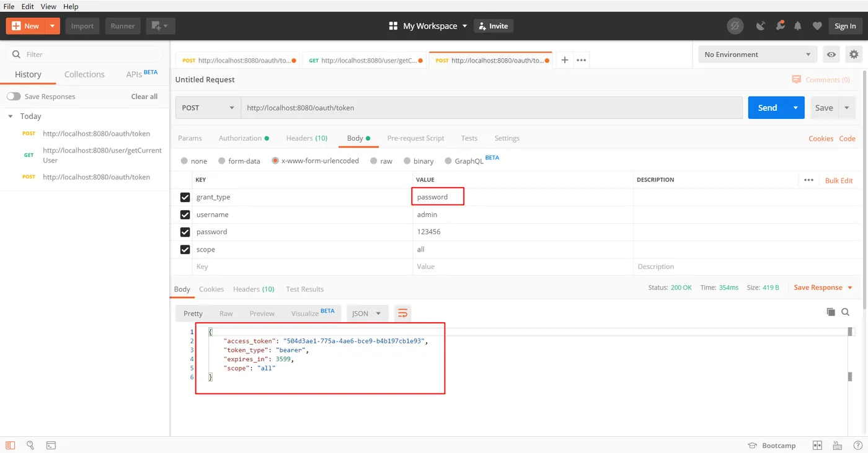
Task: Click the request URL input field
Action: pyautogui.click(x=492, y=107)
